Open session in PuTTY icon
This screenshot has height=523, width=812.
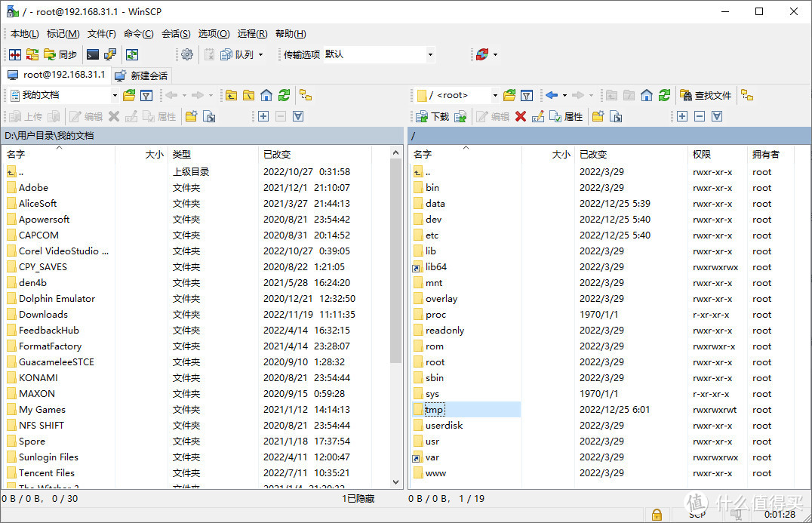click(109, 54)
